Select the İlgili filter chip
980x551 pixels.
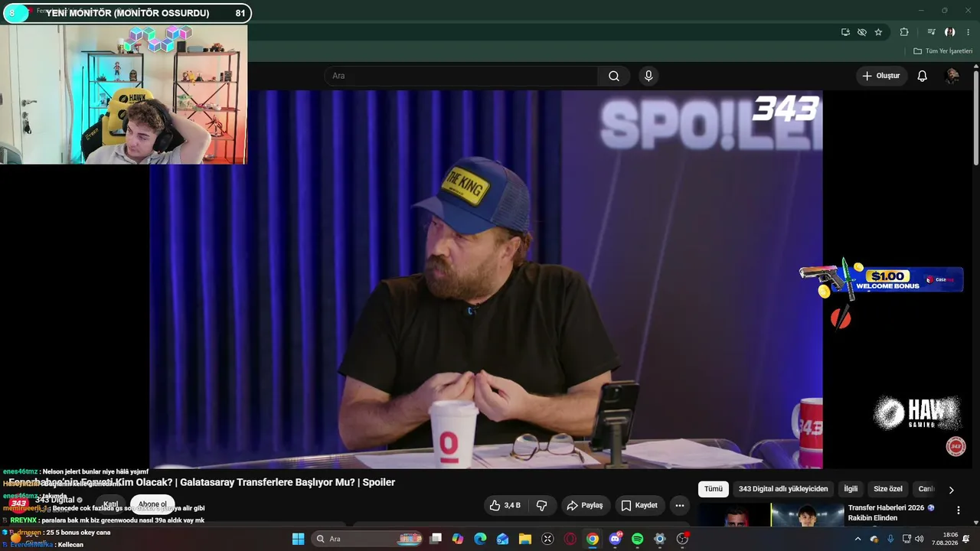click(x=851, y=489)
